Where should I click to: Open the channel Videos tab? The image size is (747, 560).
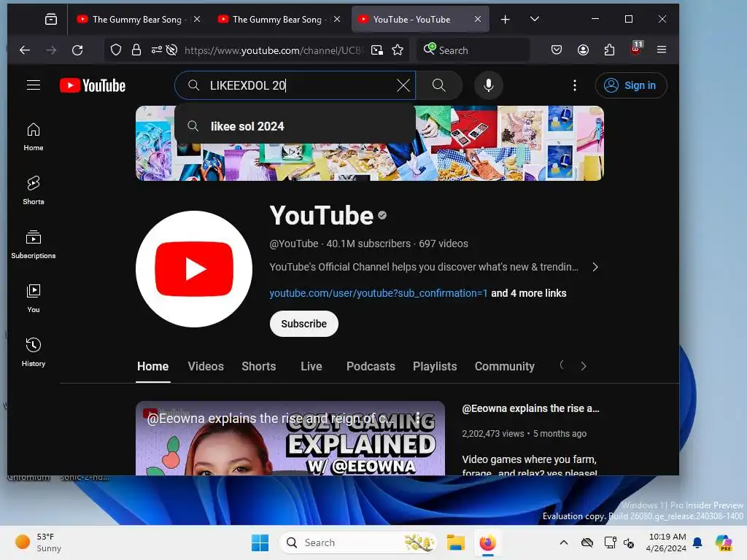206,366
